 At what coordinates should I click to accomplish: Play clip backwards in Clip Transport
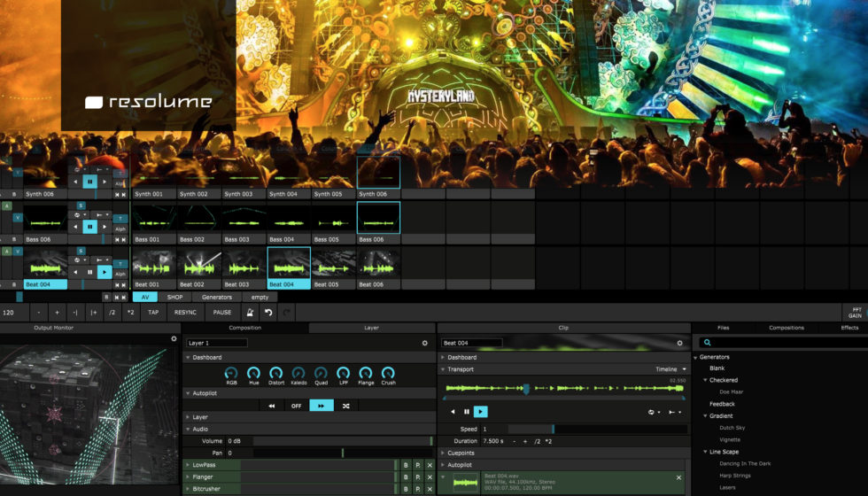pos(453,412)
